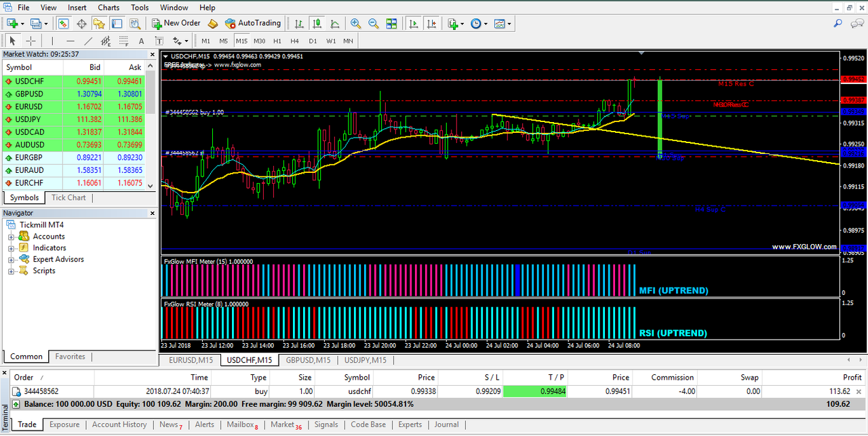Select the Crosshair tool
The width and height of the screenshot is (868, 436).
point(31,41)
